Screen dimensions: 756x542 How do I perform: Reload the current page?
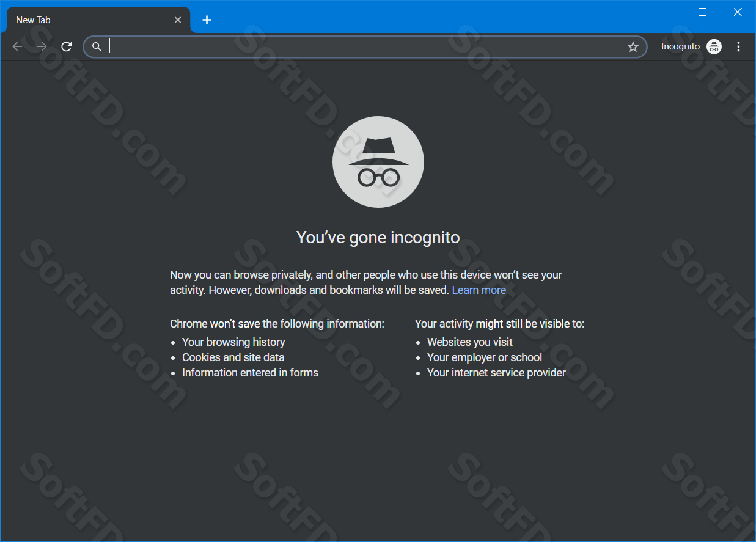[67, 46]
